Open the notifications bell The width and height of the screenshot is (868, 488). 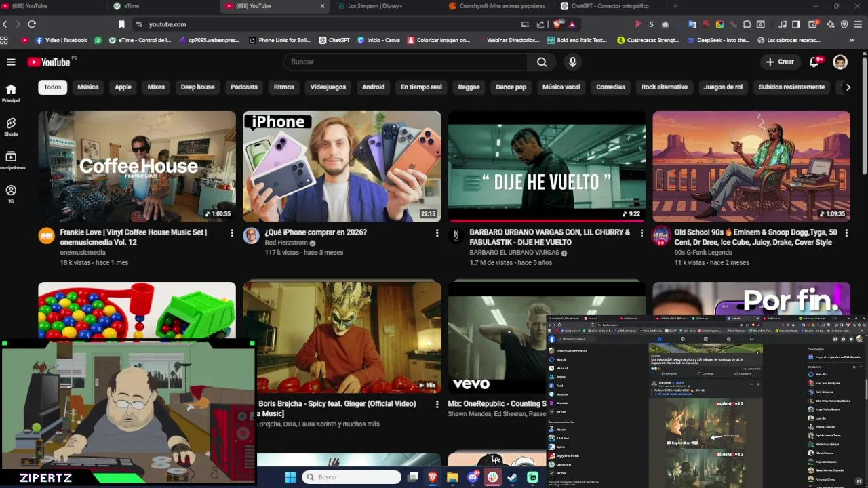click(x=815, y=62)
